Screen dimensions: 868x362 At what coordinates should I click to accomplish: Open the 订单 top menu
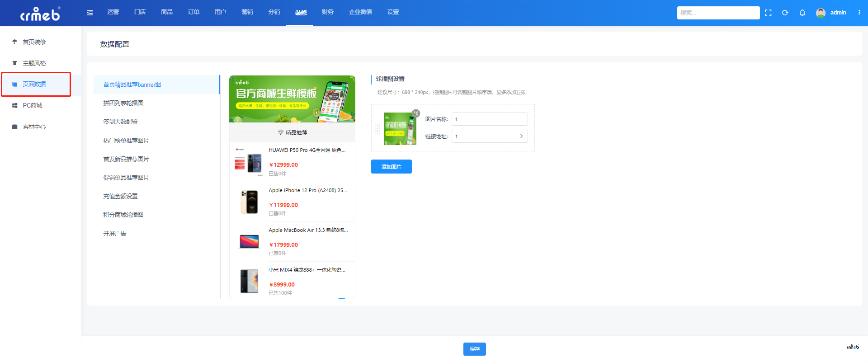point(193,12)
